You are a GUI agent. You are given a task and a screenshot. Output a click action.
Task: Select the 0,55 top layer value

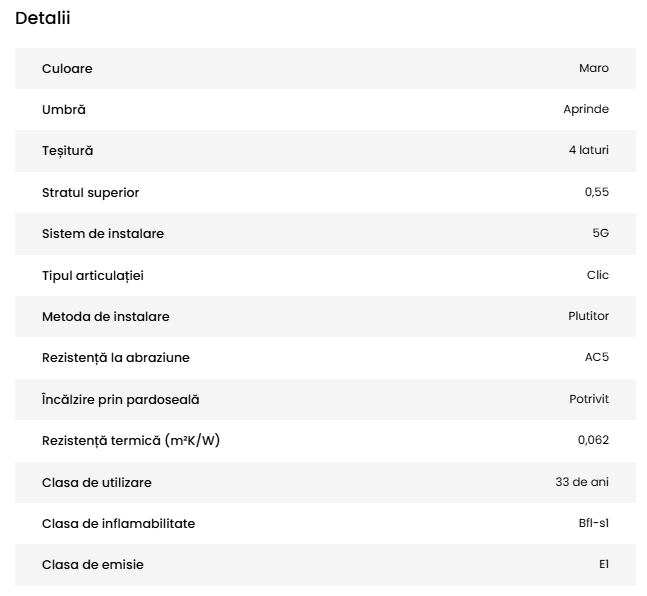[596, 192]
